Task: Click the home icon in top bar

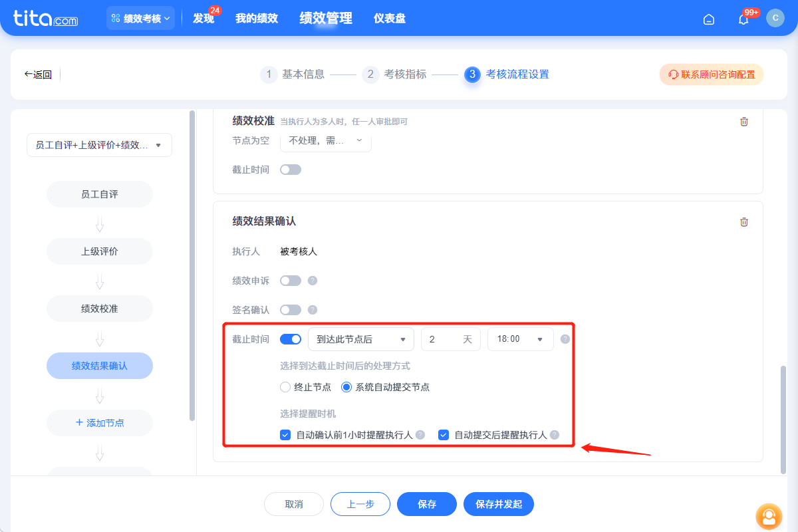Action: [x=708, y=19]
